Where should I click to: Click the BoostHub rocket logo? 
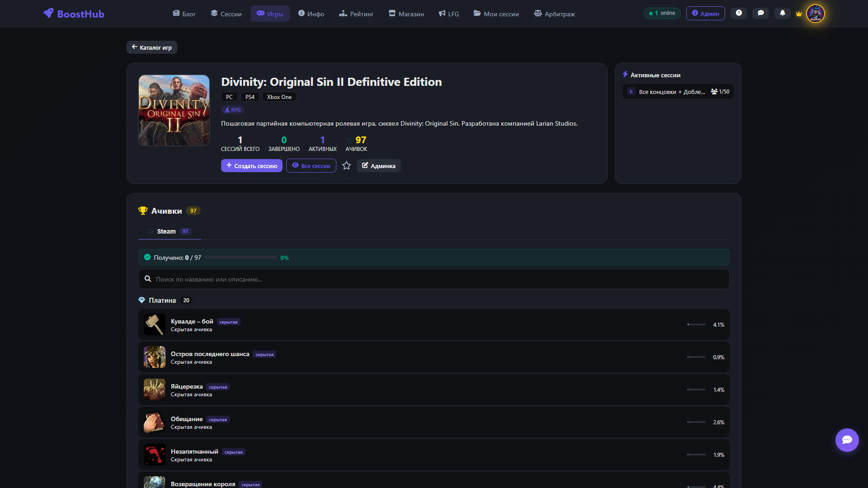pos(48,14)
